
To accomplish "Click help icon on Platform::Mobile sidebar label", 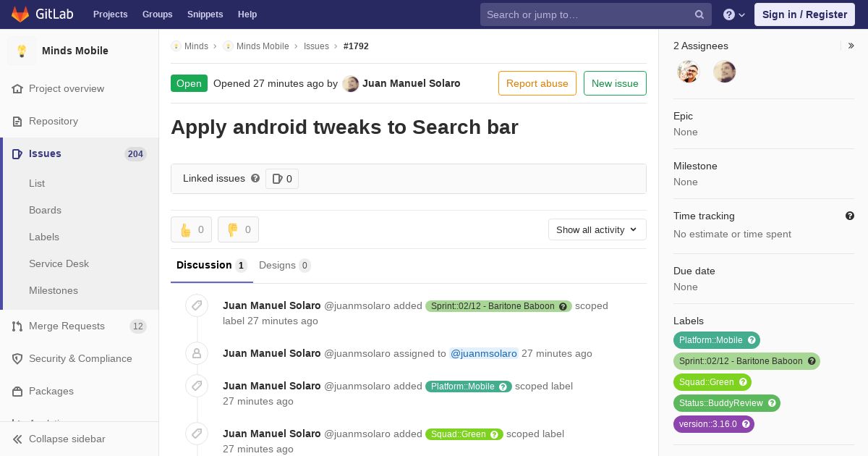I will tap(752, 340).
